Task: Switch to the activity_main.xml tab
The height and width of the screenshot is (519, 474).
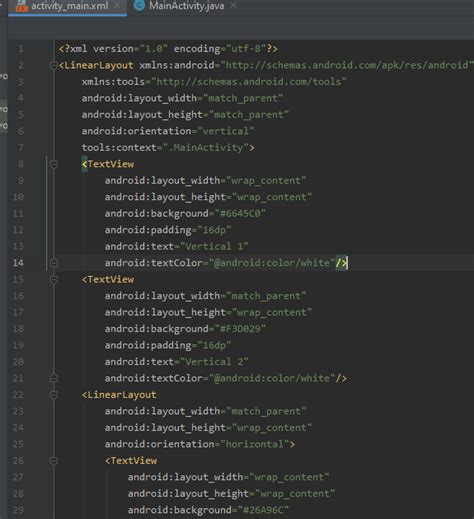Action: [69, 6]
